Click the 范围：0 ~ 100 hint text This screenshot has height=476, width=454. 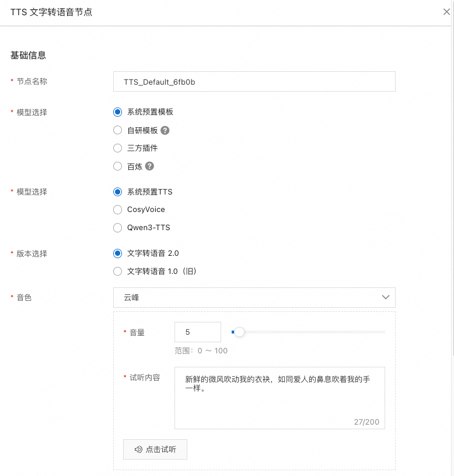pyautogui.click(x=201, y=351)
